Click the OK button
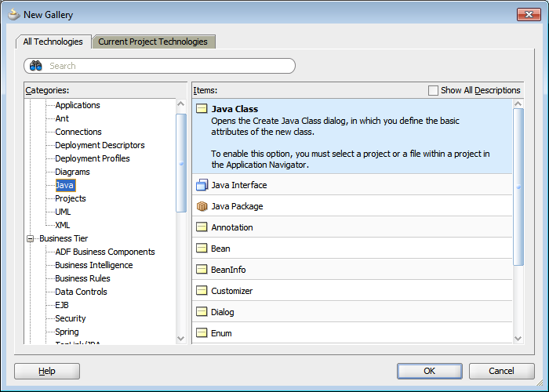549x392 pixels. click(x=430, y=371)
